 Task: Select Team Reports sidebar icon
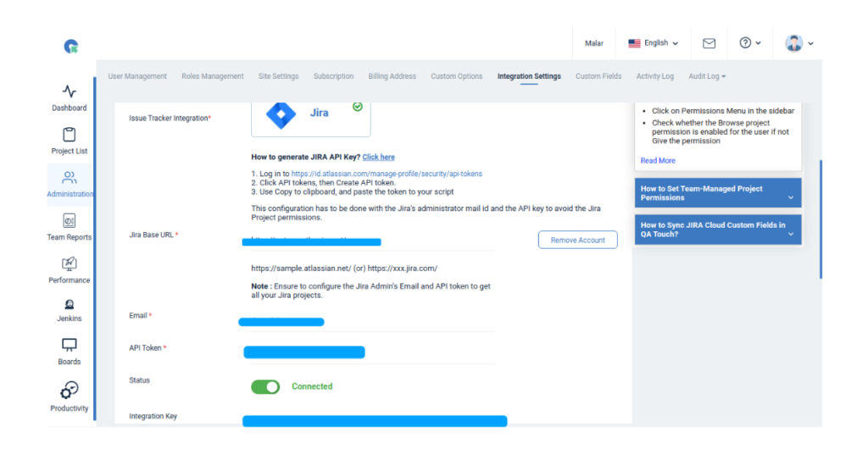(69, 222)
